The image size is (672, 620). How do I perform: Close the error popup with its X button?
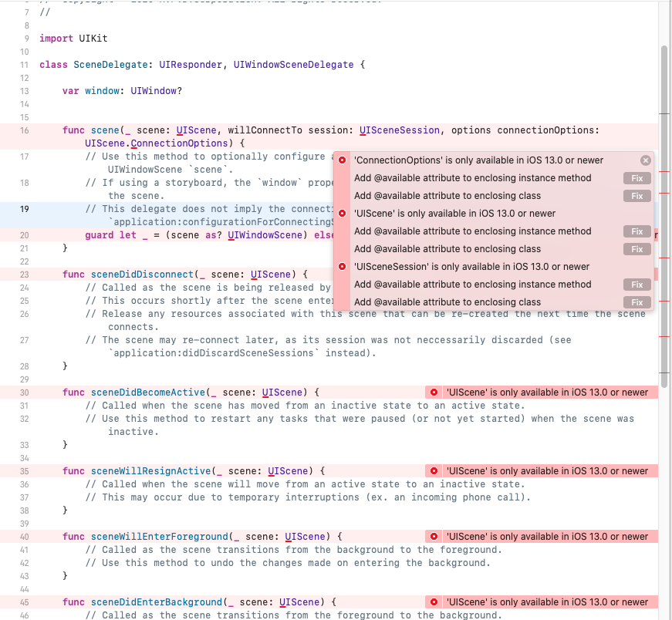point(645,160)
